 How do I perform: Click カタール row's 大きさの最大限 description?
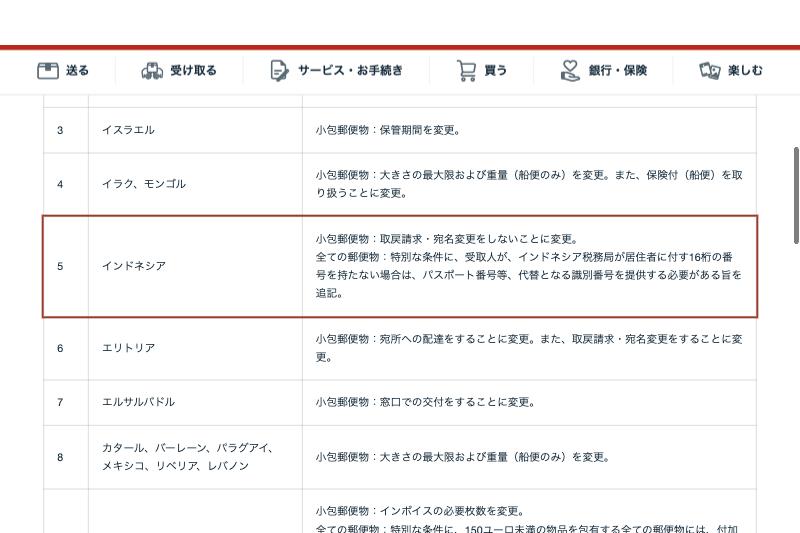463,457
